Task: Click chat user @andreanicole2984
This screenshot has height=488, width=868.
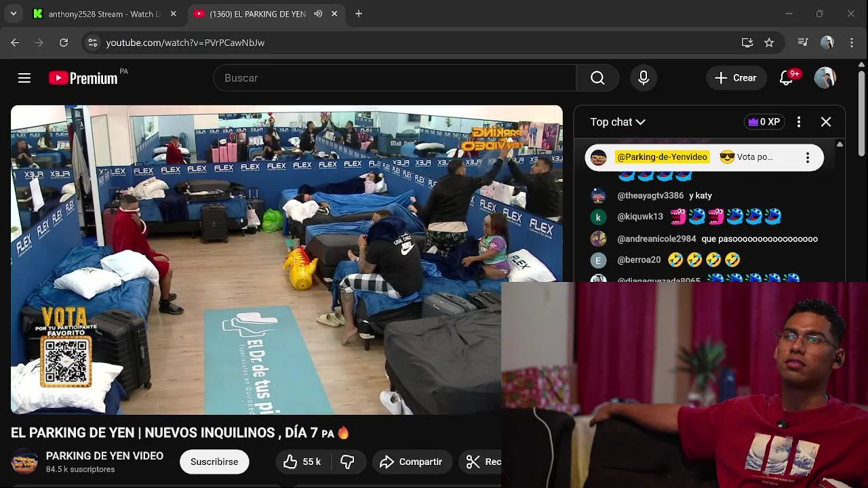Action: click(x=656, y=239)
